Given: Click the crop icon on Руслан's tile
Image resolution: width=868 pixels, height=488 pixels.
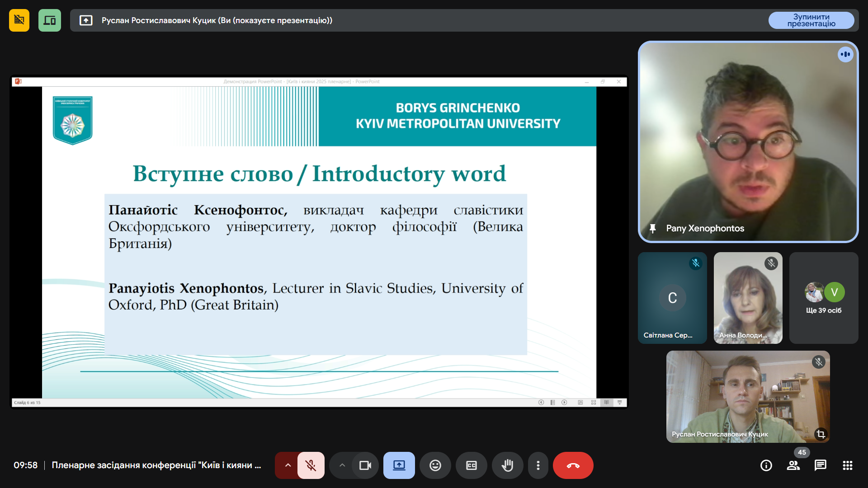Looking at the screenshot, I should point(821,434).
